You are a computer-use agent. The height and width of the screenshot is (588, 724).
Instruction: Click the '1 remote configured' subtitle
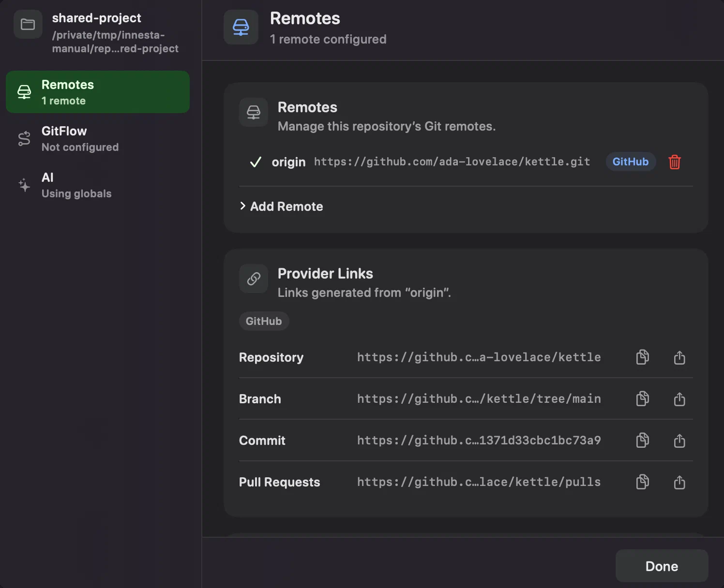(328, 39)
